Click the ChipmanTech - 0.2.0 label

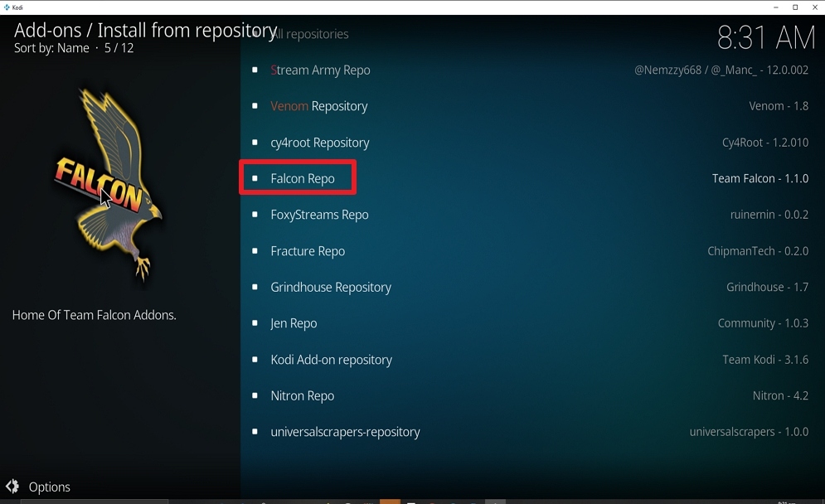758,251
